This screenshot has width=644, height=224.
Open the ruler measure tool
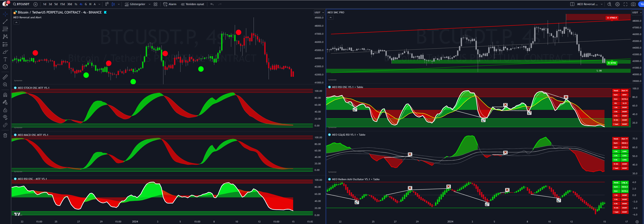(5, 77)
